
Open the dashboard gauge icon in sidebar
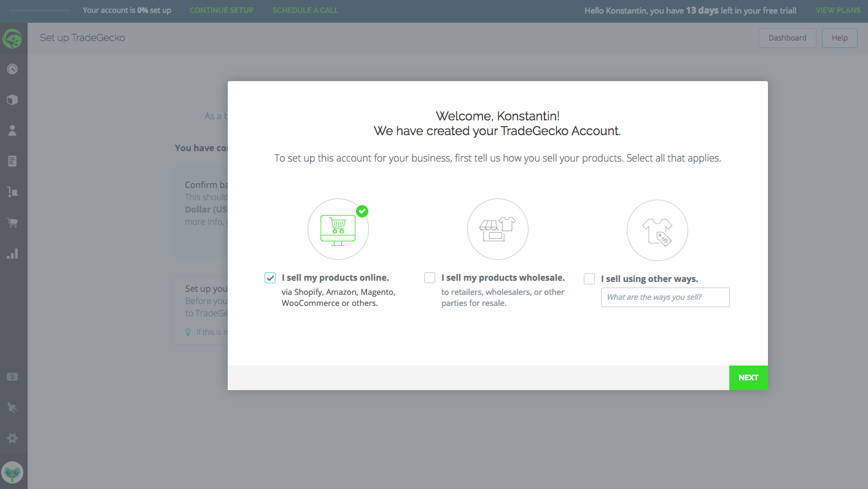(12, 69)
